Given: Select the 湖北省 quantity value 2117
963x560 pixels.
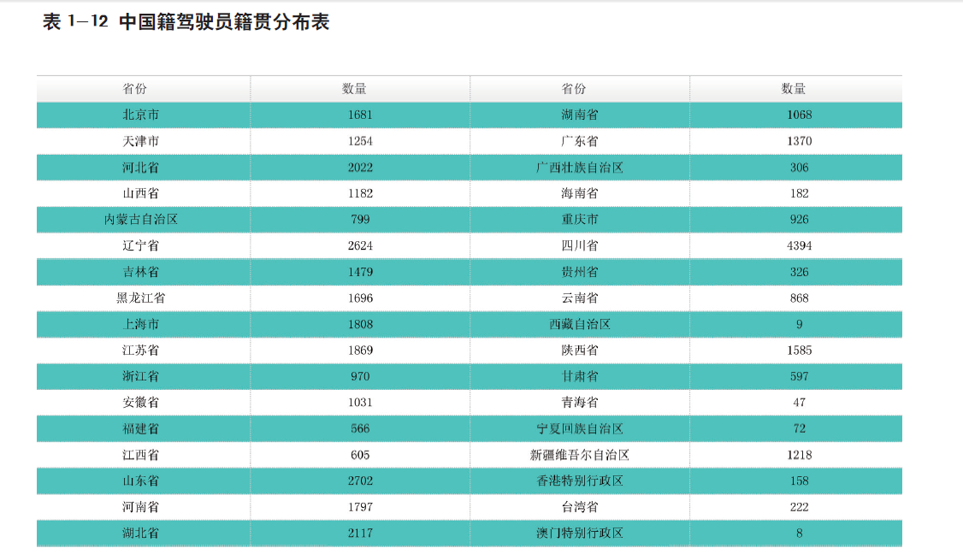Looking at the screenshot, I should pos(360,533).
